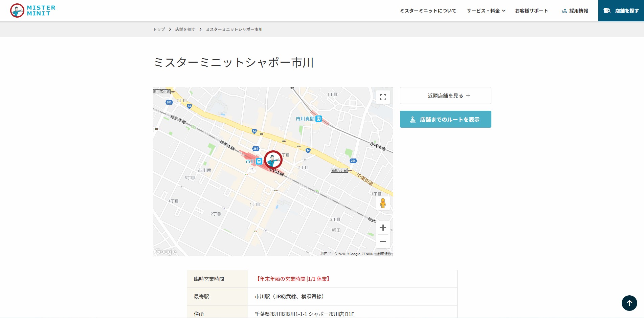Expand 近隣店舗を見る nearby stores
Viewport: 644px width, 318px height.
(446, 96)
